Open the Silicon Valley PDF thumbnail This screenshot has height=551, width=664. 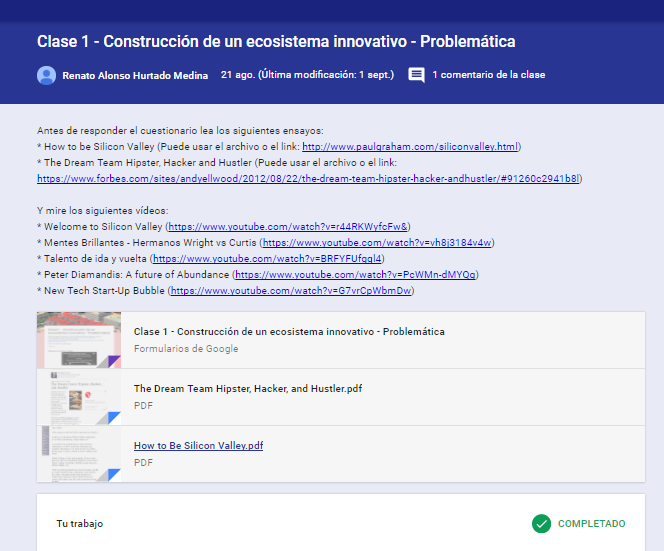pos(79,454)
